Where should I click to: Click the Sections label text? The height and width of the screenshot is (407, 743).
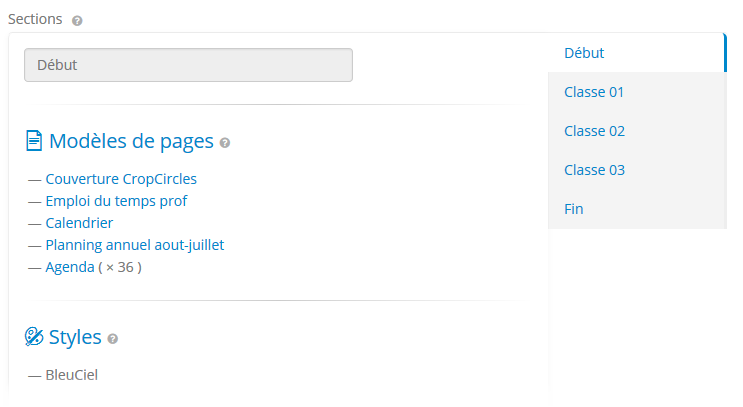(x=35, y=19)
